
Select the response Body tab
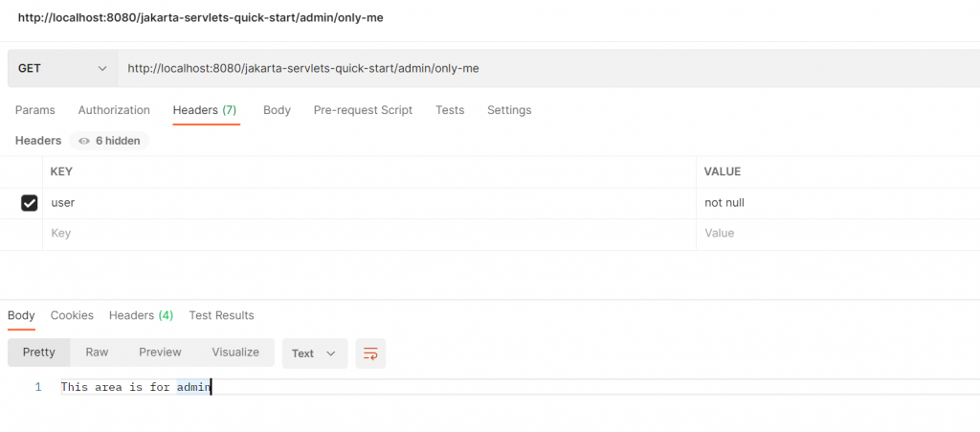coord(21,316)
